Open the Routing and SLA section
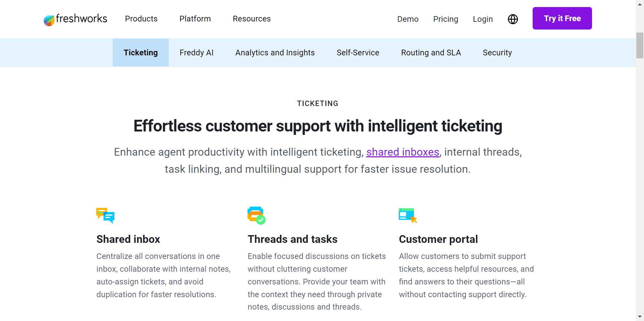The height and width of the screenshot is (321, 644). (x=431, y=52)
